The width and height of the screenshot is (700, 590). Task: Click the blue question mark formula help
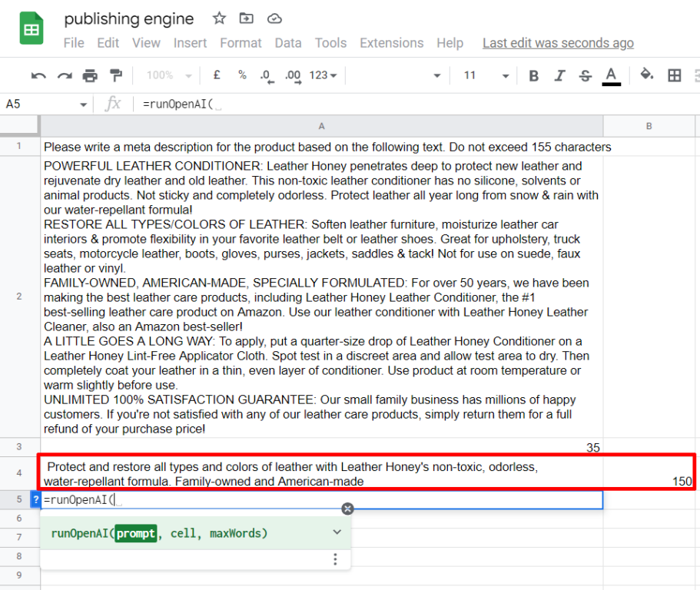(x=35, y=499)
